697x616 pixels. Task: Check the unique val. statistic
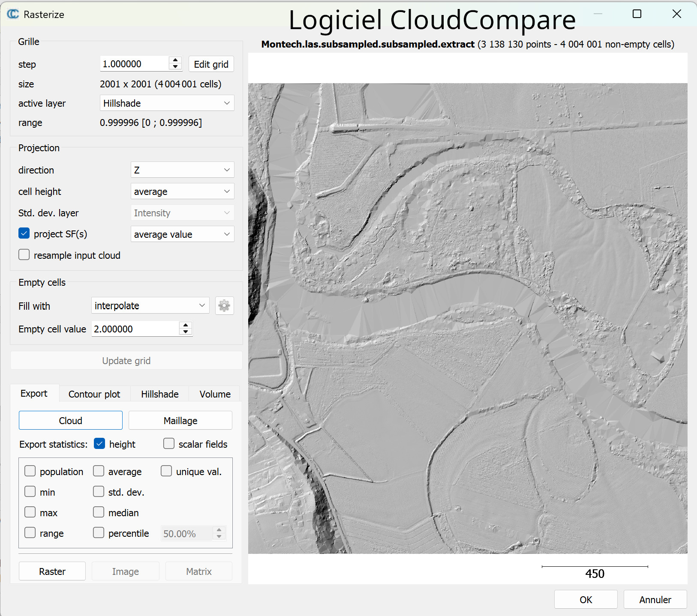click(166, 471)
